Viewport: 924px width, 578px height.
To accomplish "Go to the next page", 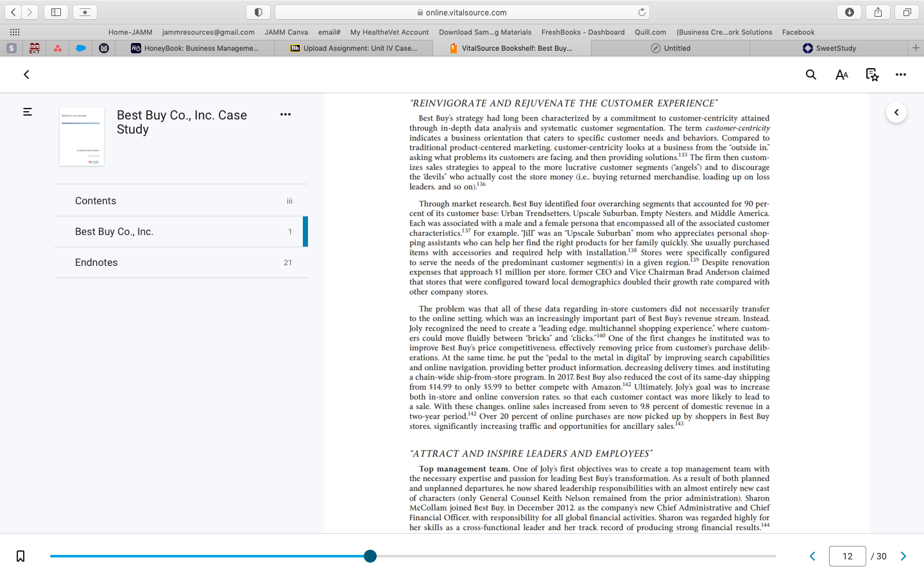I will pyautogui.click(x=903, y=556).
